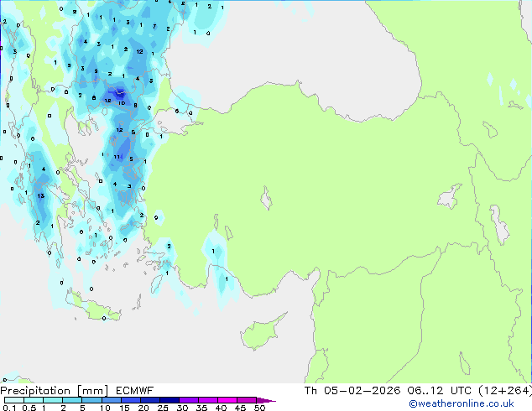Click the '[mm]' unit label

(x=92, y=391)
